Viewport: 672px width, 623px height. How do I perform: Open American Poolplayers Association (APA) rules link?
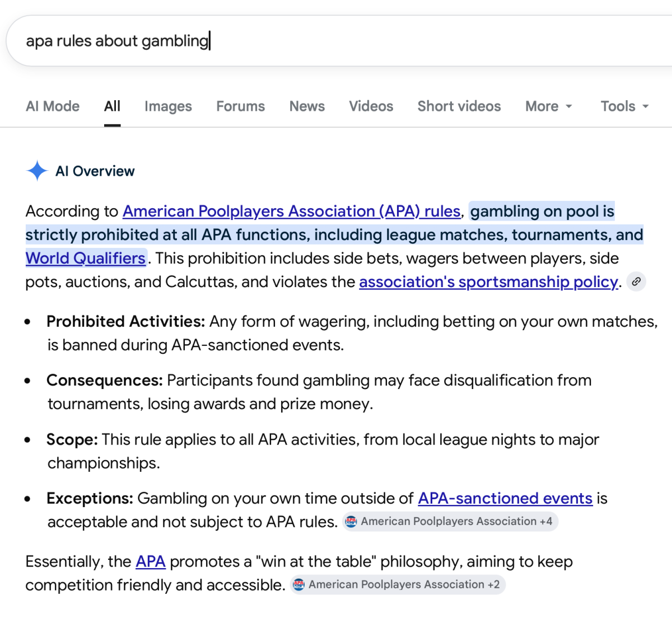[x=291, y=211]
